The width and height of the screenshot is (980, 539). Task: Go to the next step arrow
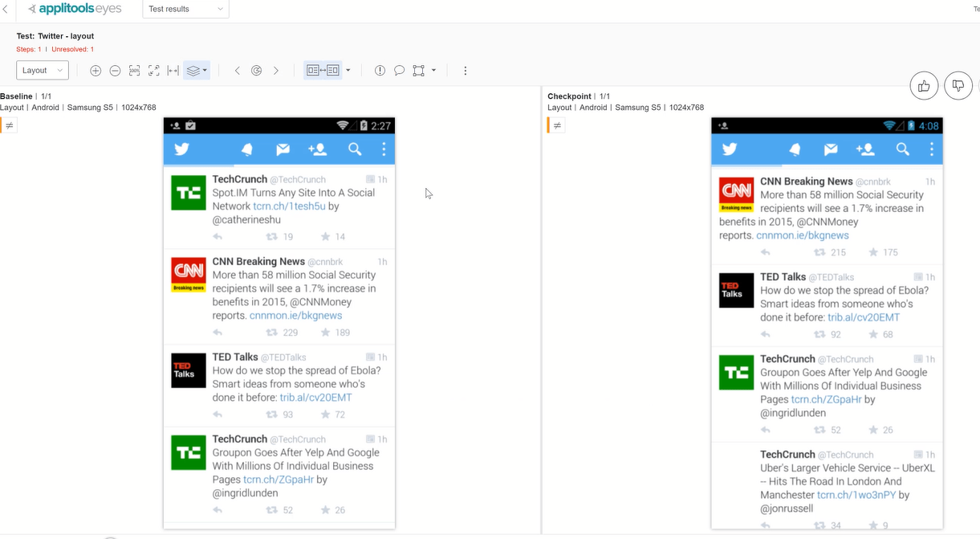click(276, 71)
